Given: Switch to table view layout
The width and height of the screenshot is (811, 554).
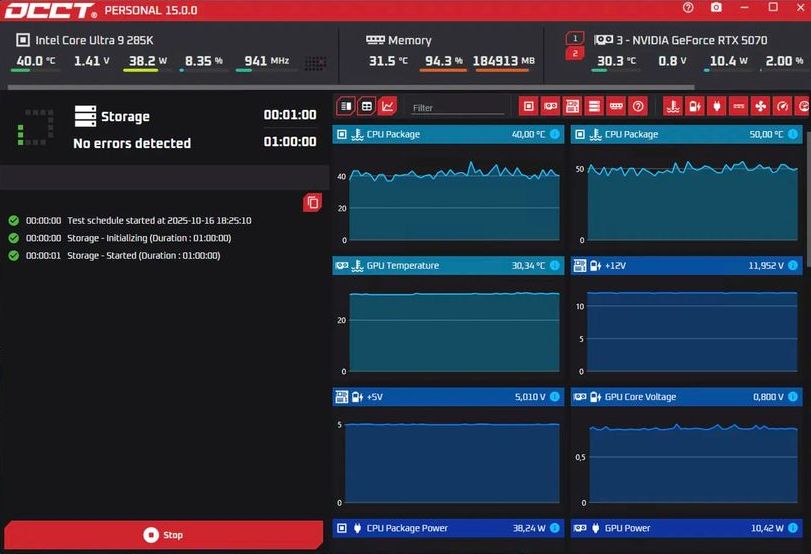Looking at the screenshot, I should point(366,106).
